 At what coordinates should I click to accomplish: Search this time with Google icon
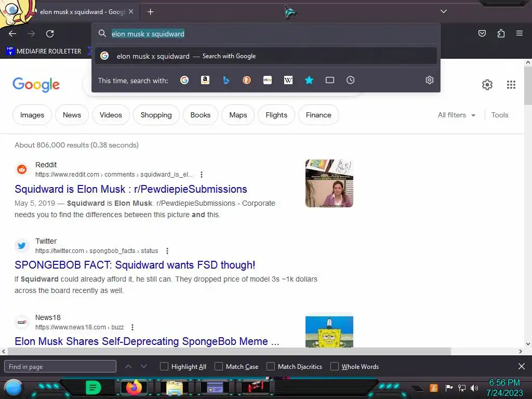tap(184, 80)
